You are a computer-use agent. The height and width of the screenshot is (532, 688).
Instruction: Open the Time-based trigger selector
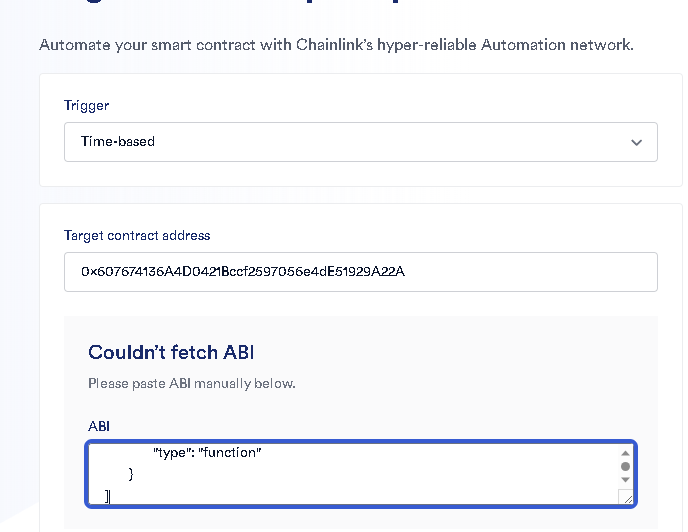tap(360, 142)
